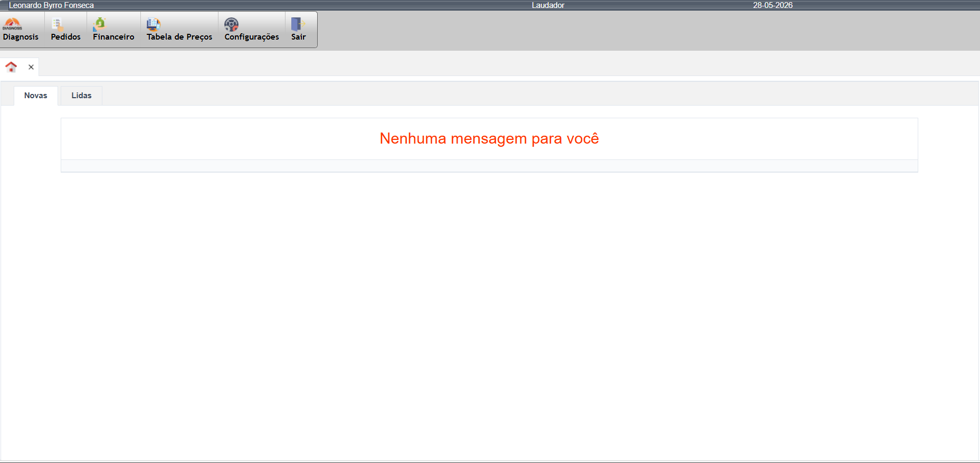The image size is (980, 463).
Task: Open the Pedidos toolbar icon
Action: coord(58,24)
